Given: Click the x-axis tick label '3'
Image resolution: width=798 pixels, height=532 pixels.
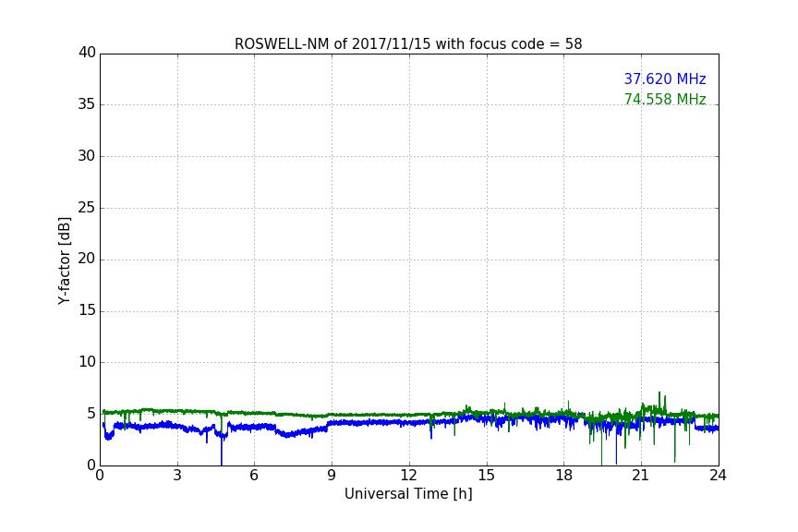Looking at the screenshot, I should (x=177, y=476).
